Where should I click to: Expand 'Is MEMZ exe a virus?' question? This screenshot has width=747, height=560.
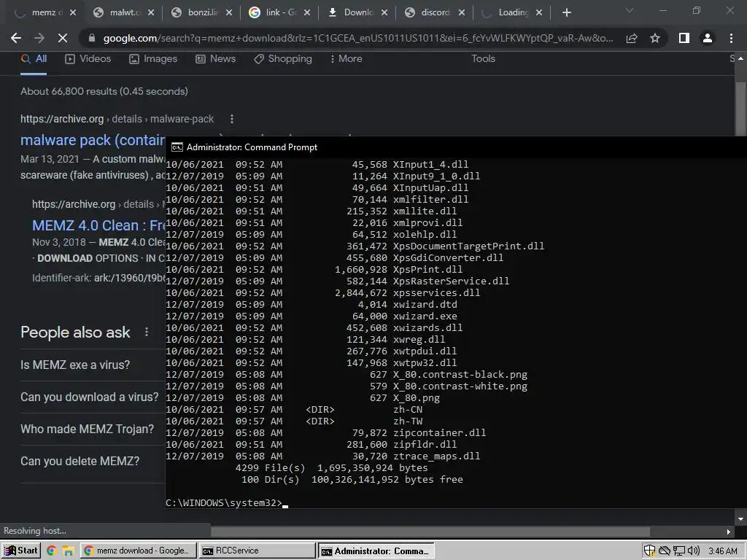click(93, 365)
